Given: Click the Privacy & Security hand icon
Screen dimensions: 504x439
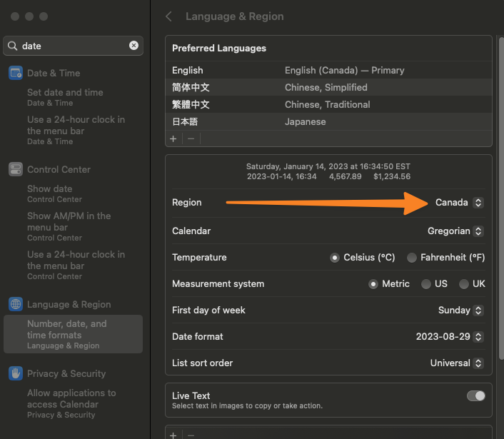Looking at the screenshot, I should click(x=16, y=373).
